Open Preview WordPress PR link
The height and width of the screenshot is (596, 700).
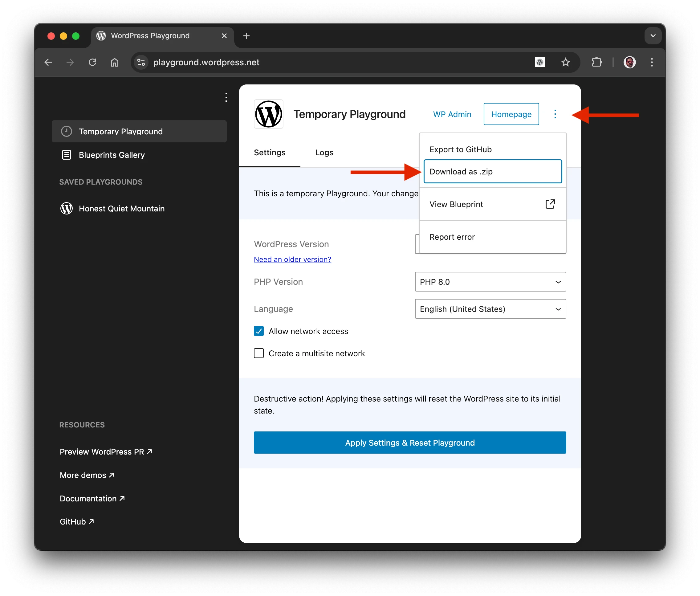point(106,452)
